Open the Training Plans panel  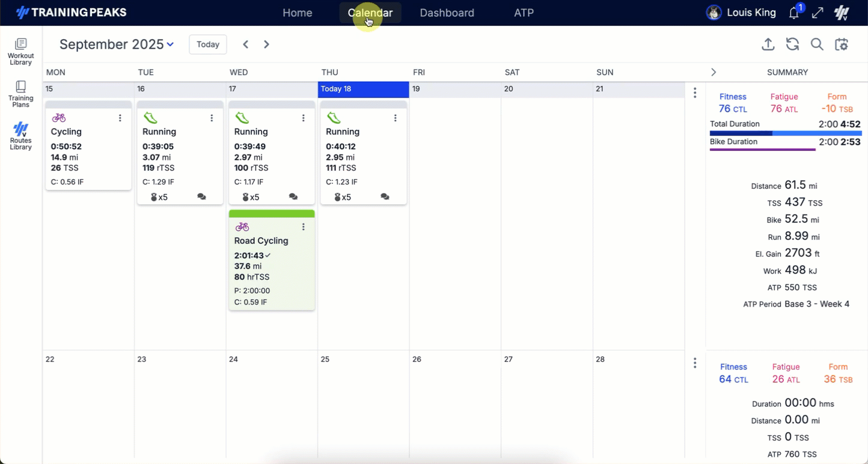(x=20, y=94)
